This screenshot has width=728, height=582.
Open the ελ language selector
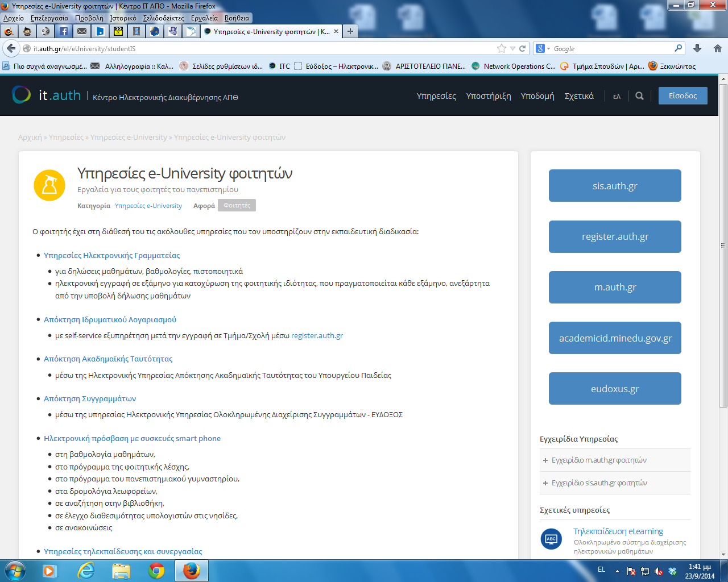617,96
